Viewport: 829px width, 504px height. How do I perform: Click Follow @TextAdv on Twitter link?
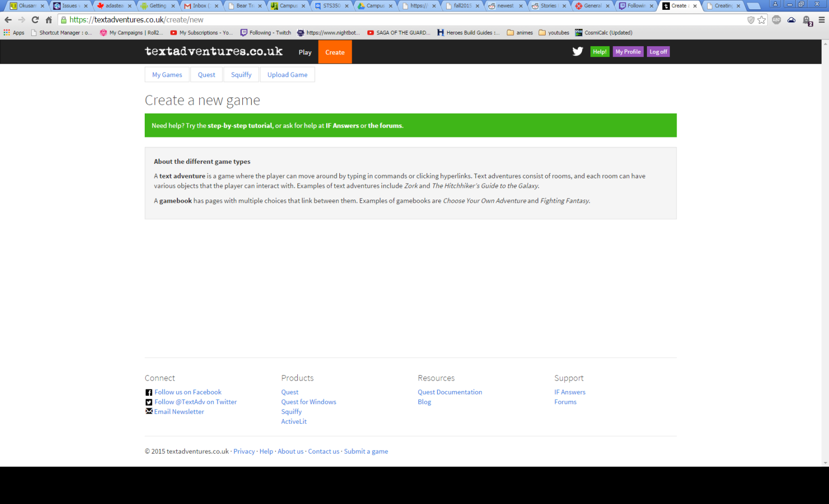[196, 402]
